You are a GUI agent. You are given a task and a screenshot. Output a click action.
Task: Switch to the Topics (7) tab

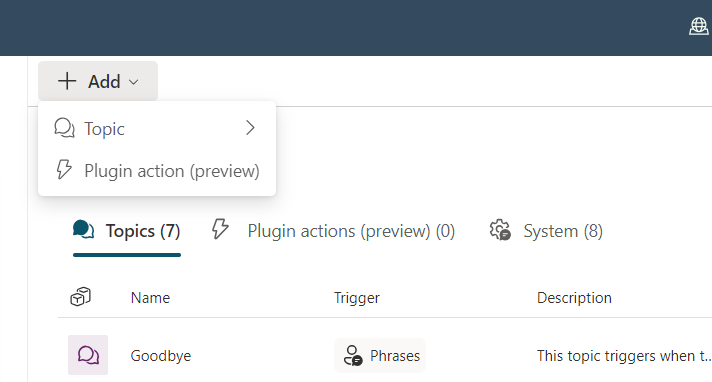(x=127, y=231)
